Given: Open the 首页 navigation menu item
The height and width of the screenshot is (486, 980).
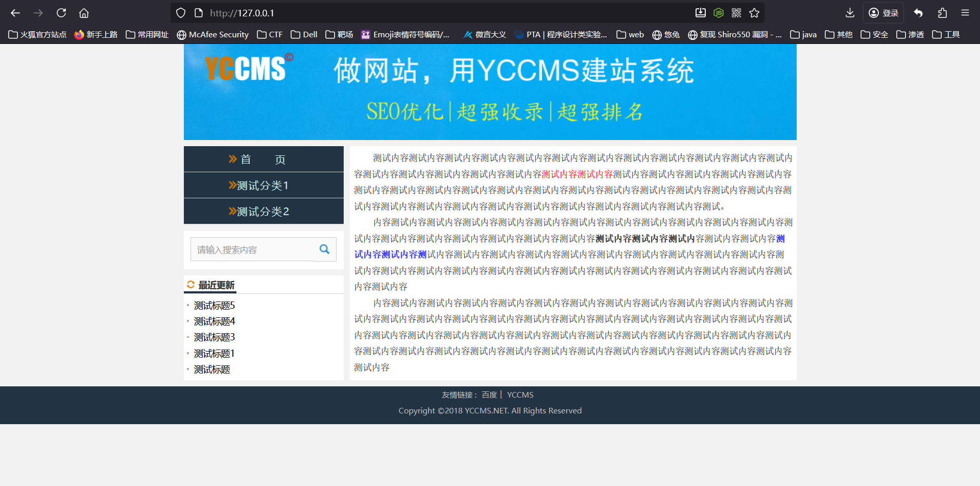Looking at the screenshot, I should click(x=264, y=159).
